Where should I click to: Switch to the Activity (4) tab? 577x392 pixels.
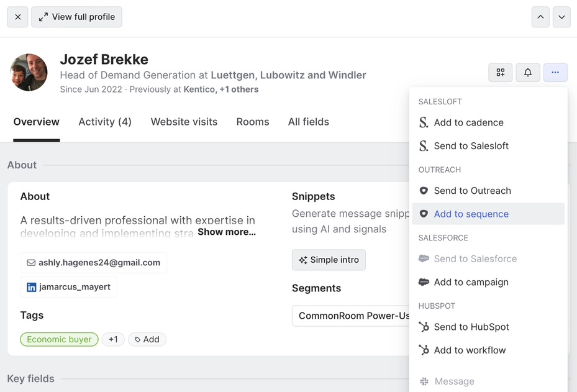pyautogui.click(x=105, y=122)
